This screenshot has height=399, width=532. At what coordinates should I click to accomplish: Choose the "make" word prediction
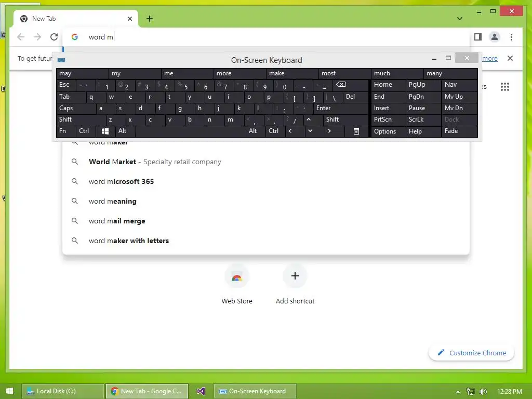tap(292, 73)
